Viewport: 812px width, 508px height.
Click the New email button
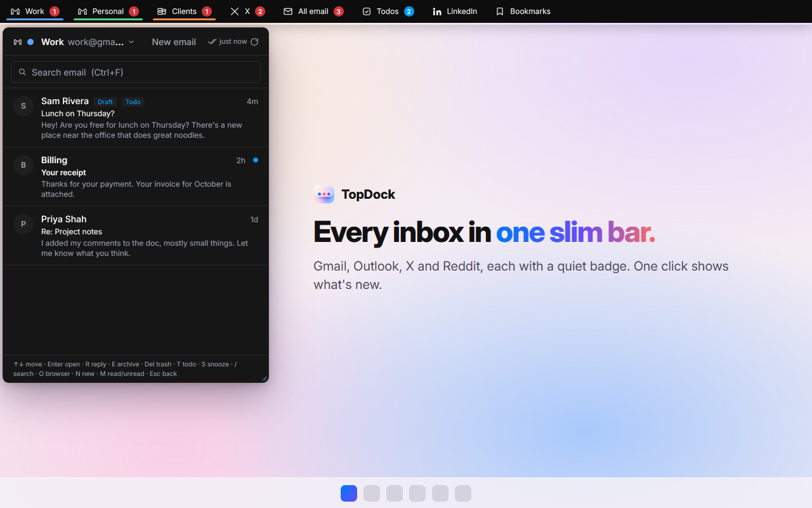pos(174,42)
